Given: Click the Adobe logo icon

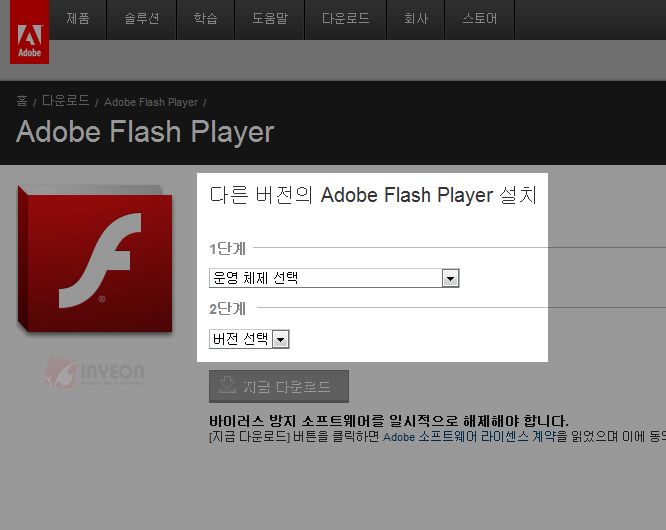Looking at the screenshot, I should point(29,32).
